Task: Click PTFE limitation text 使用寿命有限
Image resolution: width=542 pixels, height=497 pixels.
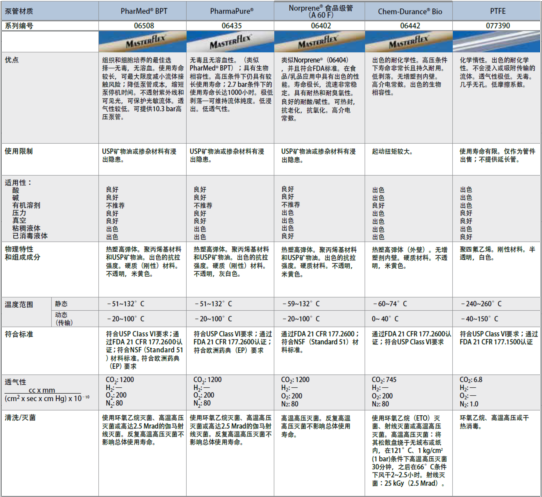Action: tap(497, 155)
